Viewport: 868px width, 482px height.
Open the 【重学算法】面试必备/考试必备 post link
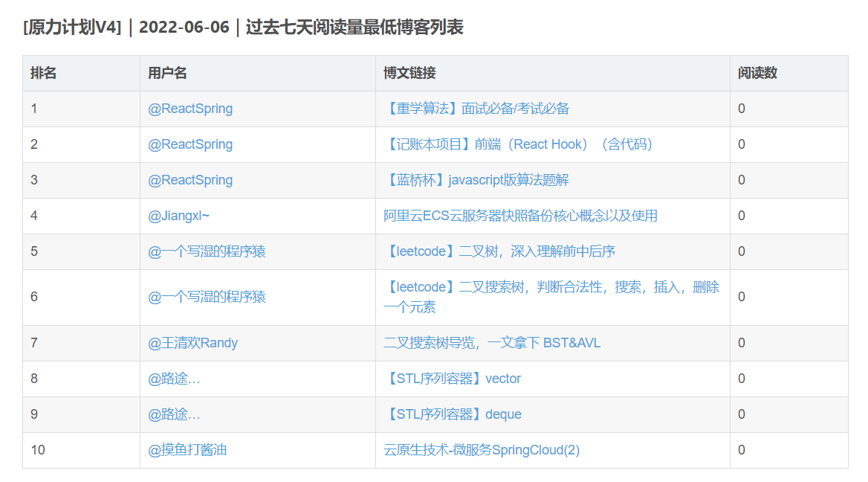pyautogui.click(x=476, y=109)
